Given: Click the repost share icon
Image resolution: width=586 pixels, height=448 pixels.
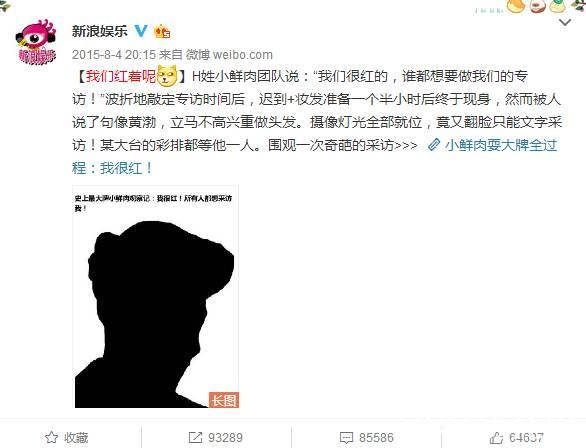Looking at the screenshot, I should [195, 438].
